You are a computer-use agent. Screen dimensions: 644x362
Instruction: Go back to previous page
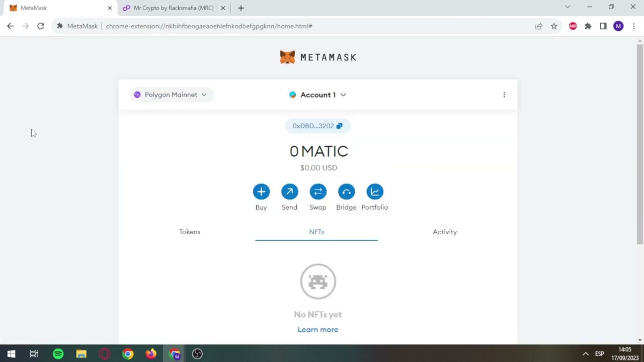click(x=11, y=26)
